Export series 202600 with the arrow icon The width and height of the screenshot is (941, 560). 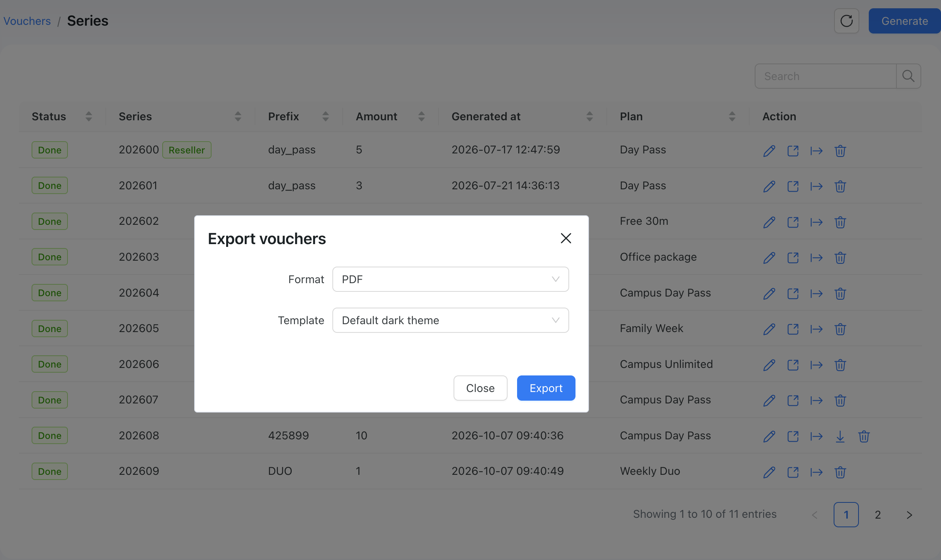[817, 151]
